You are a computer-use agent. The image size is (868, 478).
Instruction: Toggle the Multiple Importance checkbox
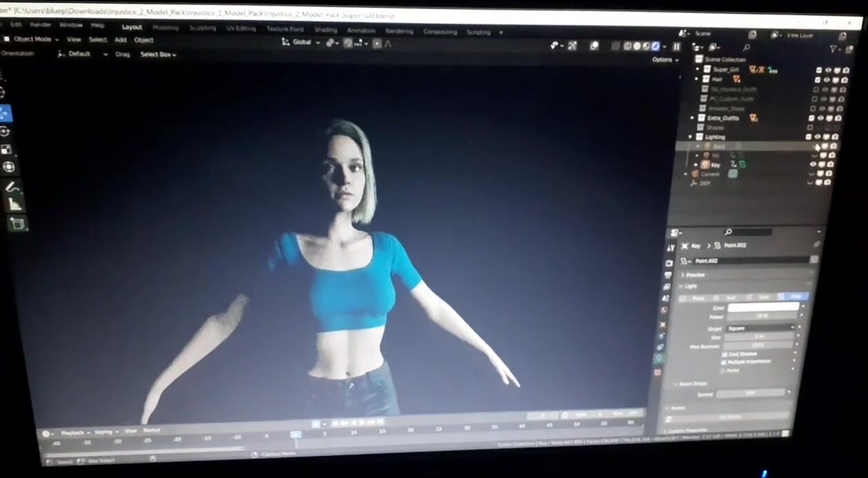pos(724,362)
